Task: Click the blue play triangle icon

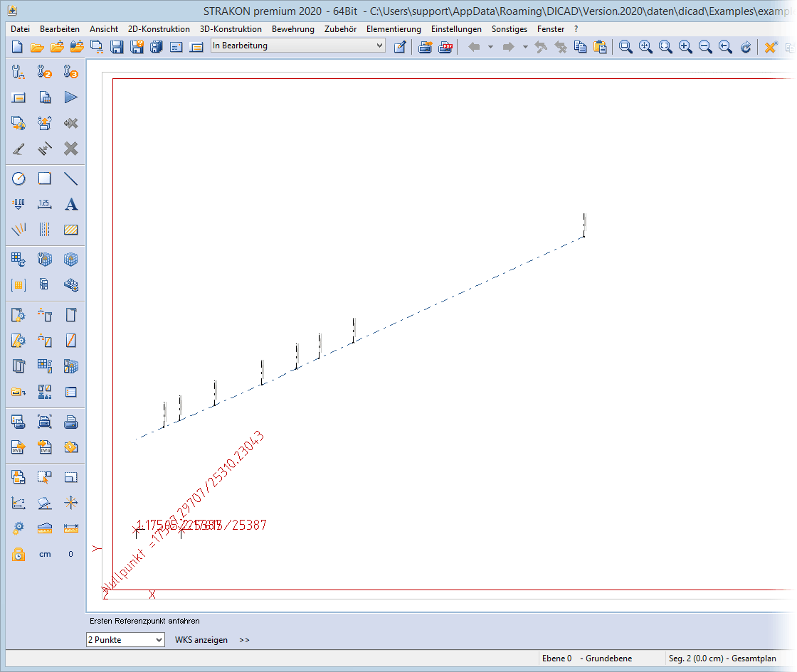Action: pos(70,97)
